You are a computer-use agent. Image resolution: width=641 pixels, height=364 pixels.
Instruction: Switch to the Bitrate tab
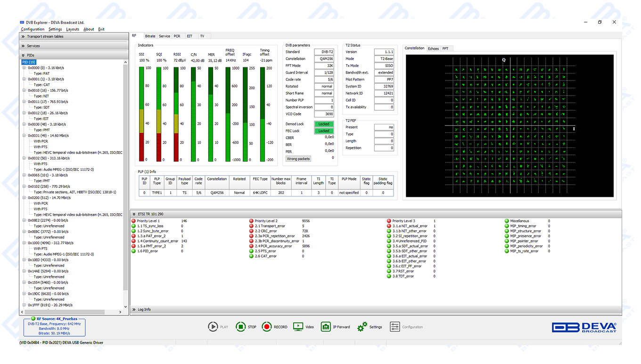[150, 36]
